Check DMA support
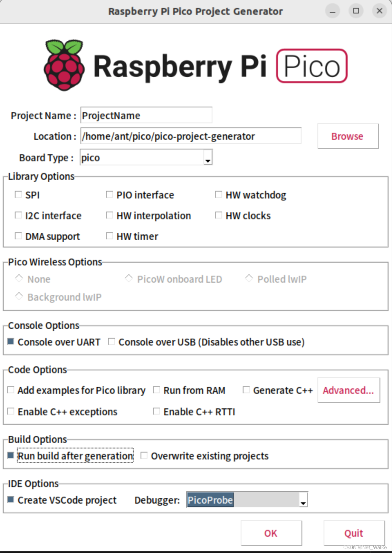The width and height of the screenshot is (392, 553). click(x=18, y=236)
